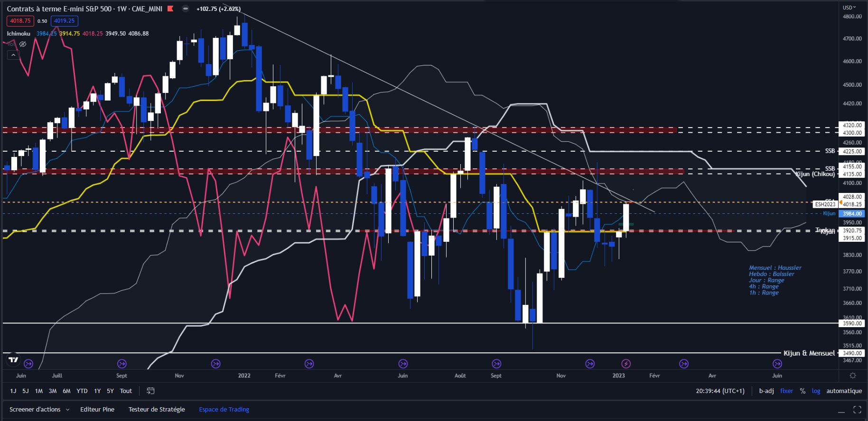Toggle the fixer scale option

pyautogui.click(x=786, y=391)
